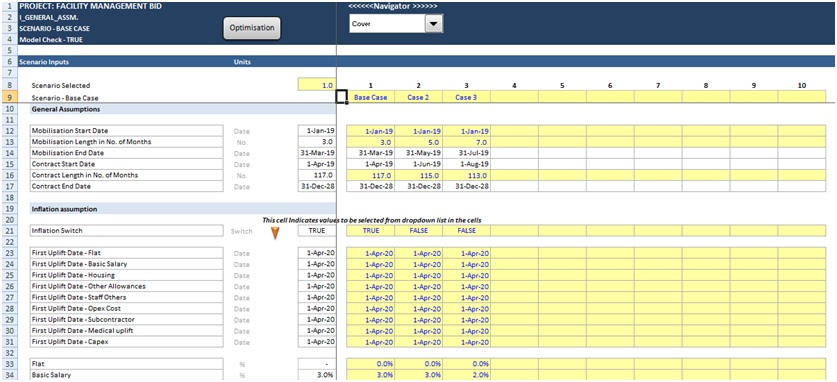Image resolution: width=837 pixels, height=382 pixels.
Task: Select the Scenario - Base Case label in row 9
Action: point(65,98)
